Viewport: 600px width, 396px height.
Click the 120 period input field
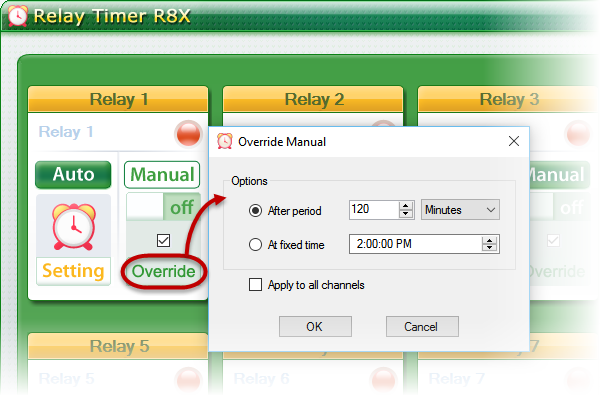pos(374,209)
